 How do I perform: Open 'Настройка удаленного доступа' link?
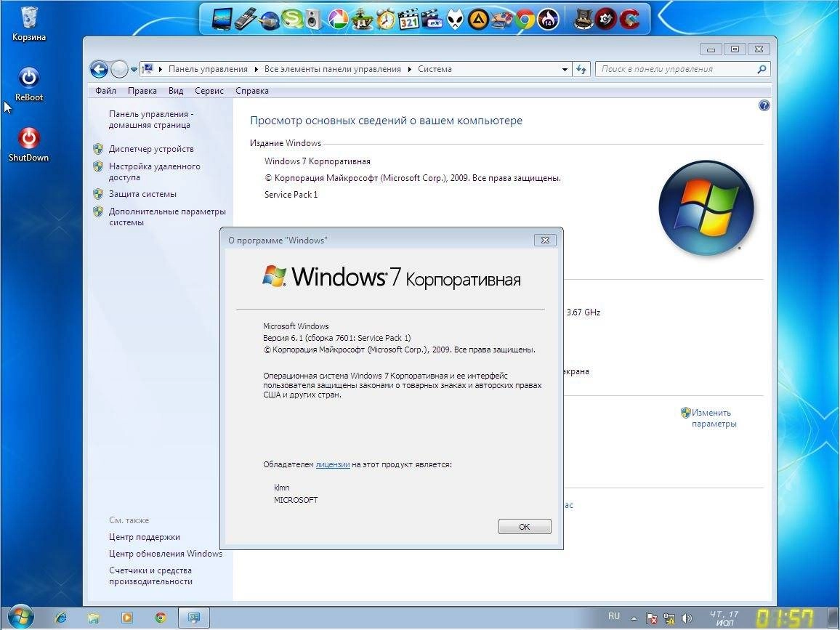coord(154,171)
